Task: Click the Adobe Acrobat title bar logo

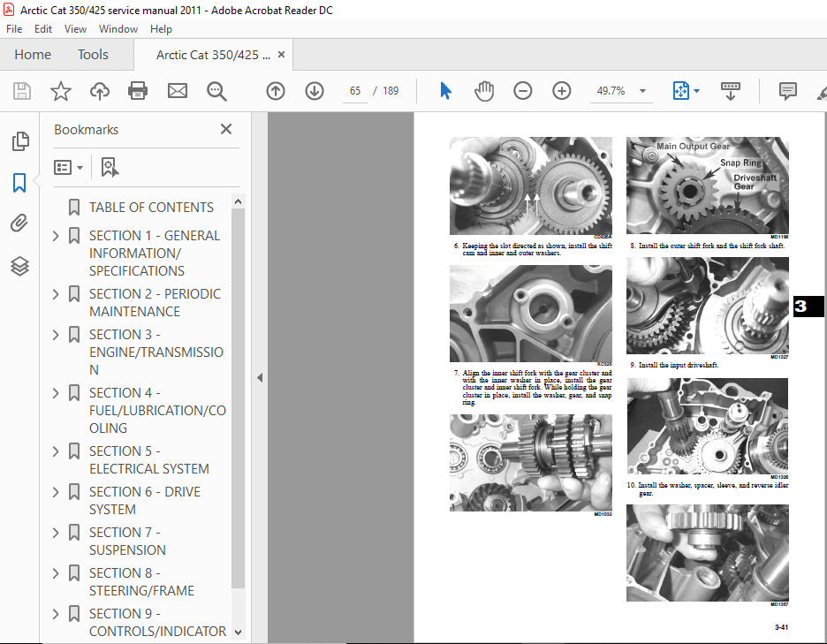Action: (x=9, y=10)
